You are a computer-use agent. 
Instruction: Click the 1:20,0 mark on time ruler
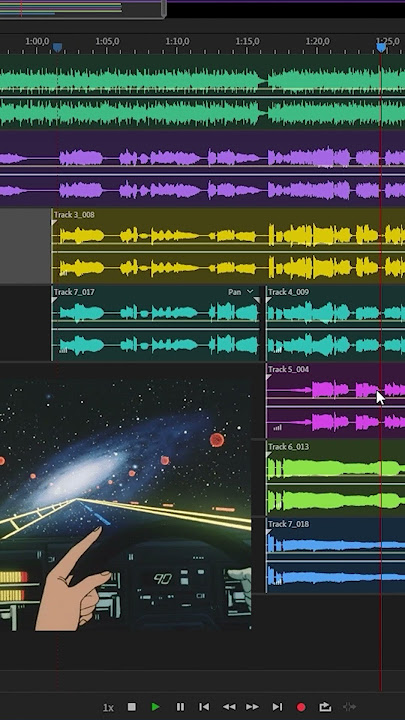pos(317,41)
